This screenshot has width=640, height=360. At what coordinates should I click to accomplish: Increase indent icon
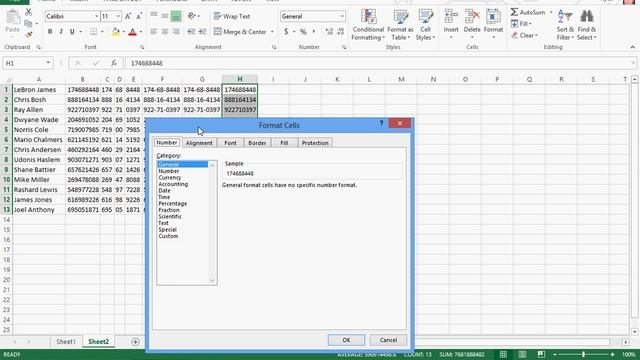(202, 32)
